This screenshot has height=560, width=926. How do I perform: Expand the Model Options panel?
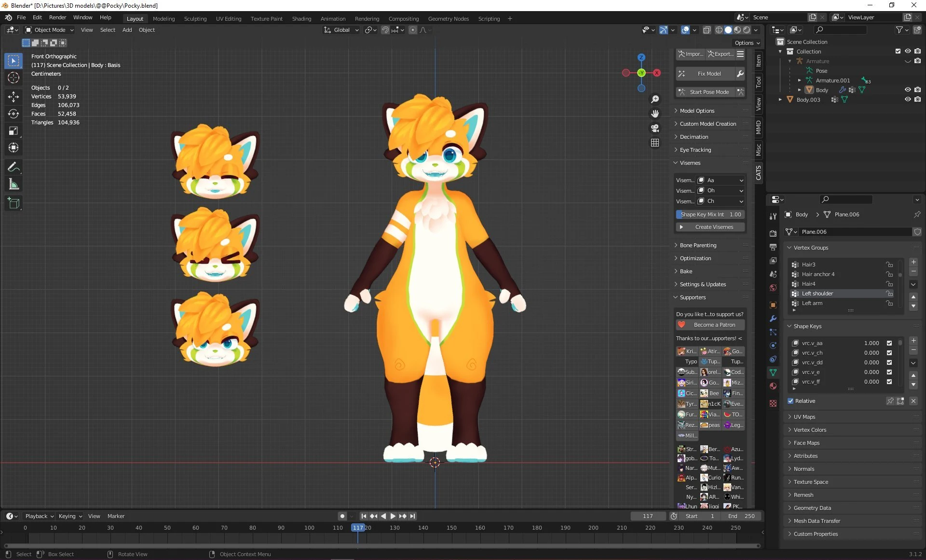click(710, 111)
